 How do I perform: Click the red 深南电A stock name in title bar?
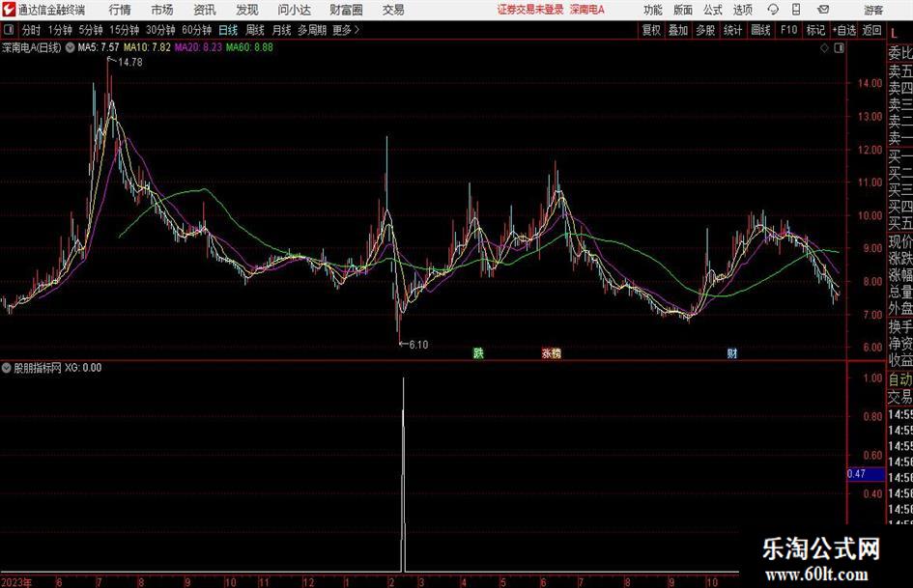587,10
